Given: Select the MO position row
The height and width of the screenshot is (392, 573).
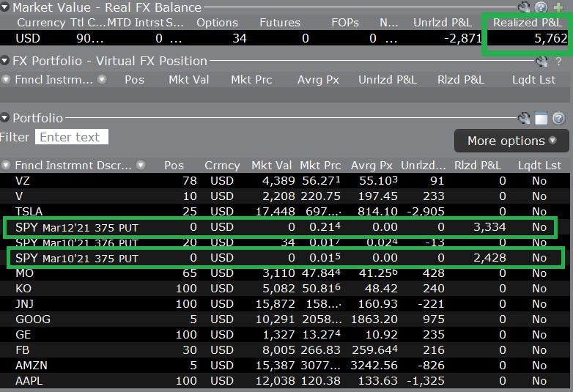Looking at the screenshot, I should 285,273.
